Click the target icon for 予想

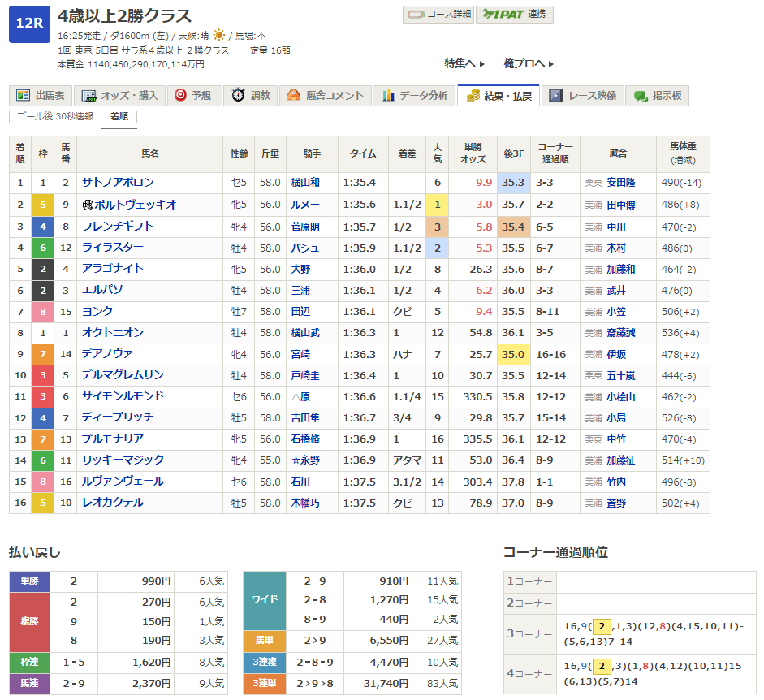tap(180, 96)
